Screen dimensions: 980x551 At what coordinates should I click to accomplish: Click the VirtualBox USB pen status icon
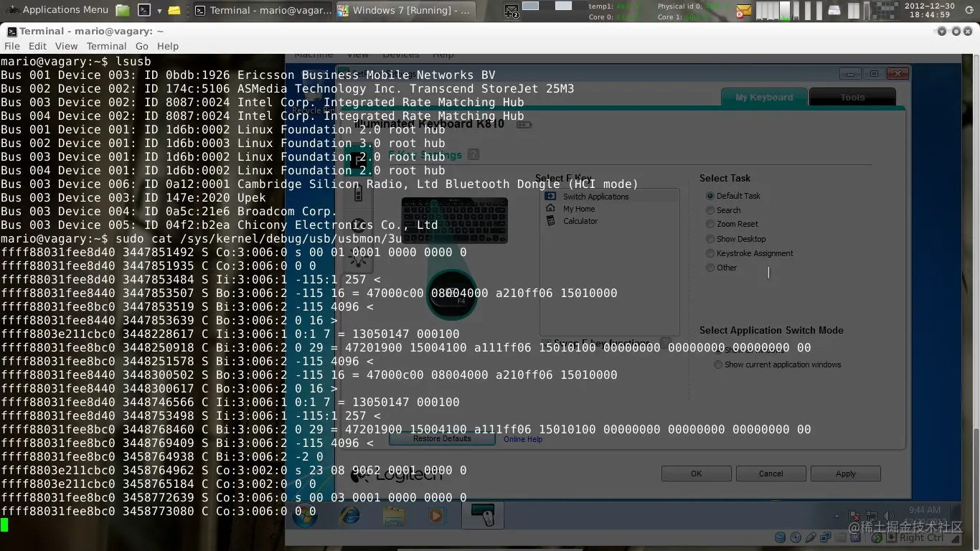coord(811,537)
